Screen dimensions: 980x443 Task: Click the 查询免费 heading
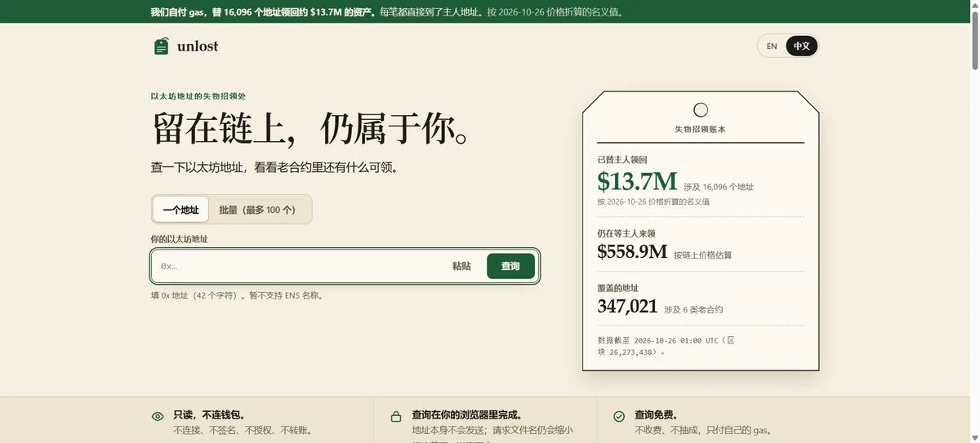pyautogui.click(x=656, y=415)
